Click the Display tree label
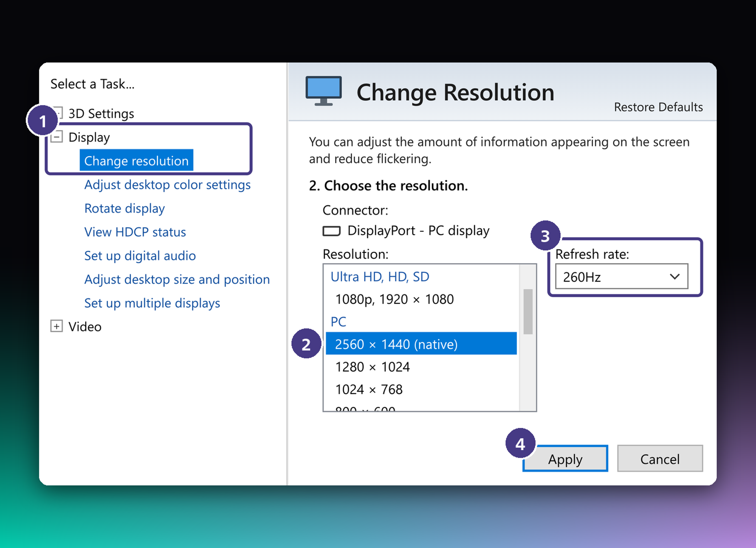The image size is (756, 548). (89, 137)
